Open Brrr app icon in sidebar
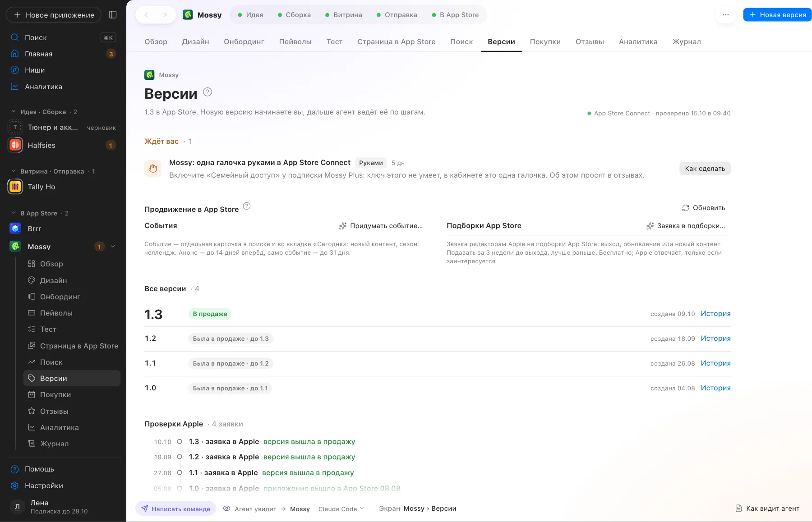The height and width of the screenshot is (522, 812). (x=15, y=229)
